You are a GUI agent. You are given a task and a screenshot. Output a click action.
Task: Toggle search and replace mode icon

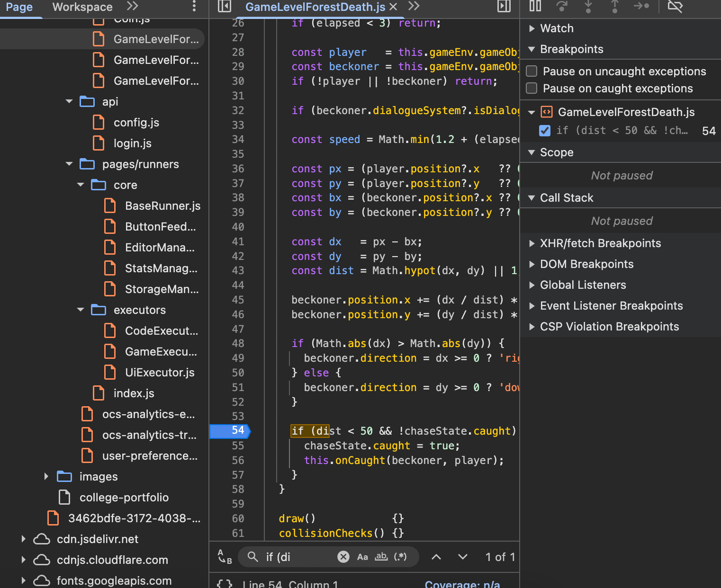coord(225,557)
